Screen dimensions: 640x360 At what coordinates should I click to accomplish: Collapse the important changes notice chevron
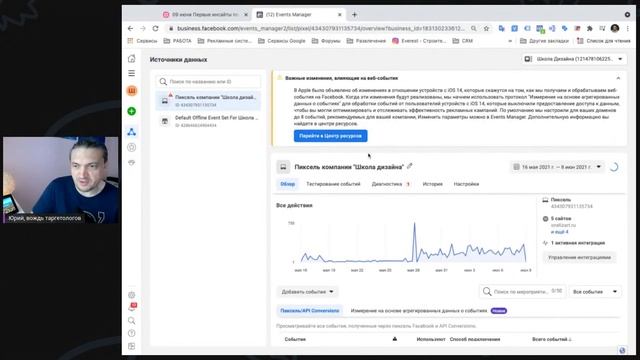tap(618, 78)
